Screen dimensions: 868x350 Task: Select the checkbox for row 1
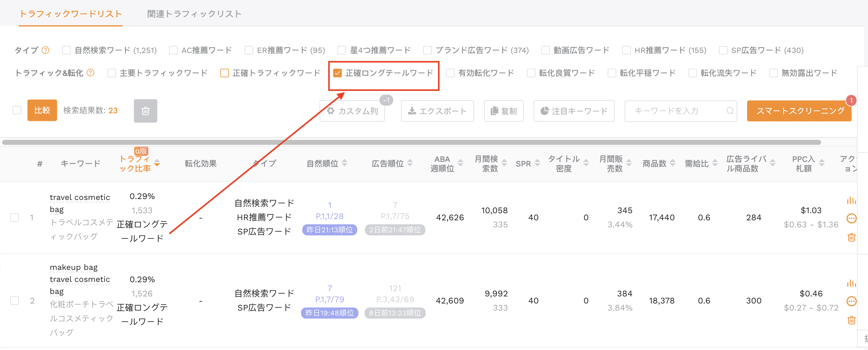(14, 218)
